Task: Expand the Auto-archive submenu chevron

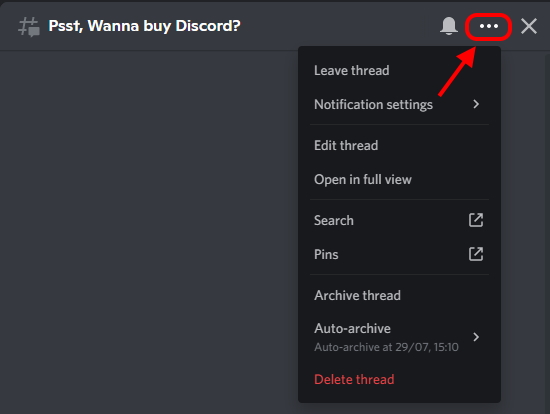Action: coord(476,337)
